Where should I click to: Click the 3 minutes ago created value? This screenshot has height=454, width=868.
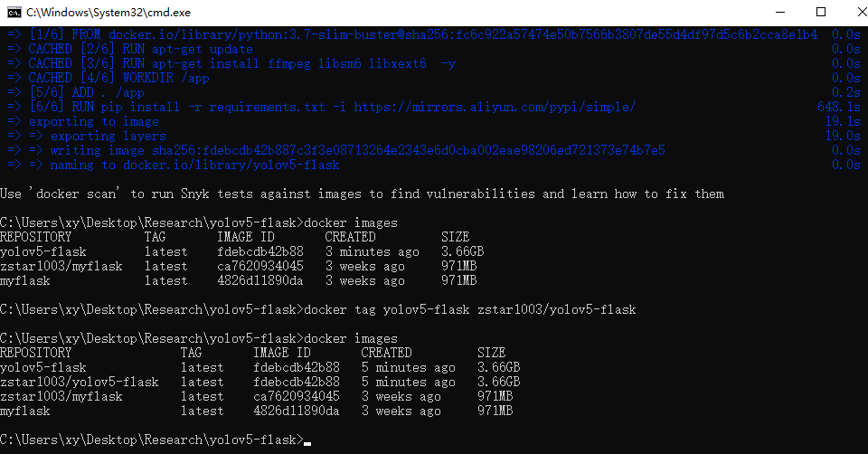[373, 251]
